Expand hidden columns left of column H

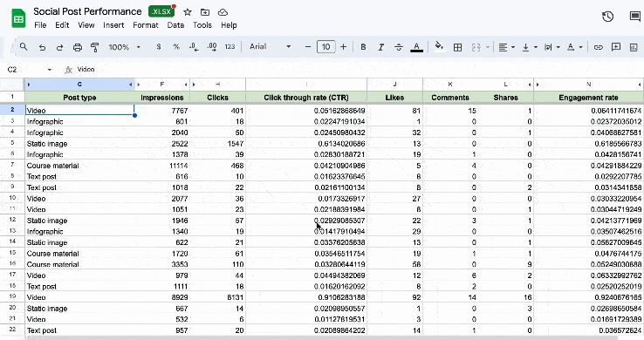pos(194,85)
